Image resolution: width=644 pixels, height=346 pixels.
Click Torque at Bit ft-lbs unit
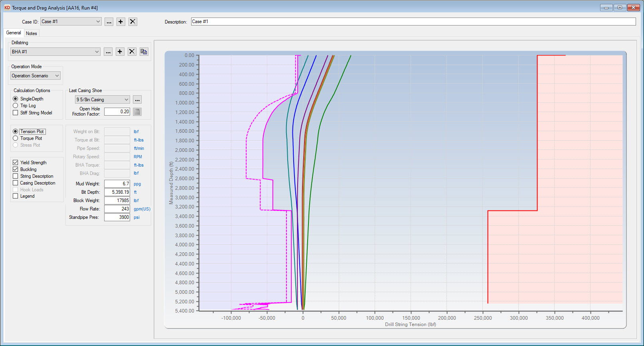point(138,140)
